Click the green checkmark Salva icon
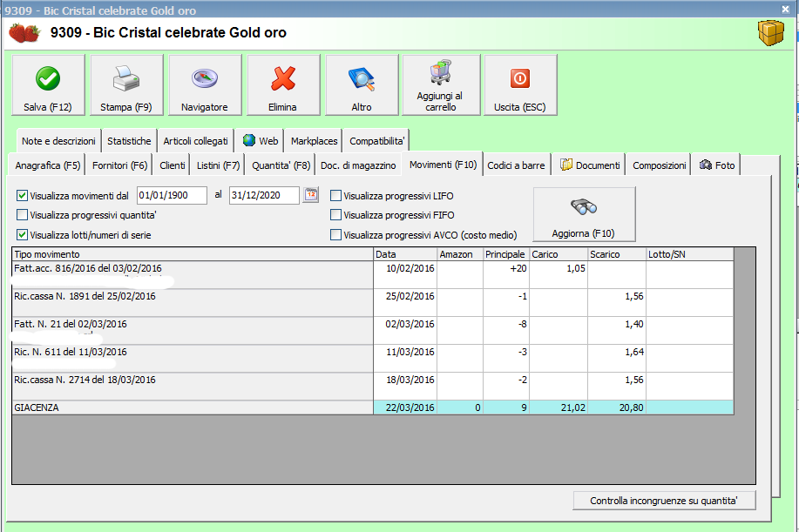Image resolution: width=799 pixels, height=532 pixels. point(48,79)
